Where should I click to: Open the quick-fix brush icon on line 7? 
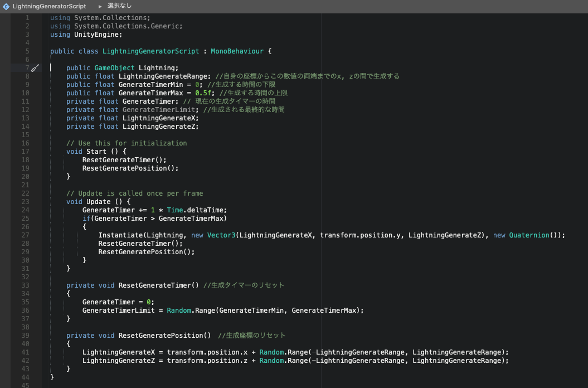tap(35, 68)
